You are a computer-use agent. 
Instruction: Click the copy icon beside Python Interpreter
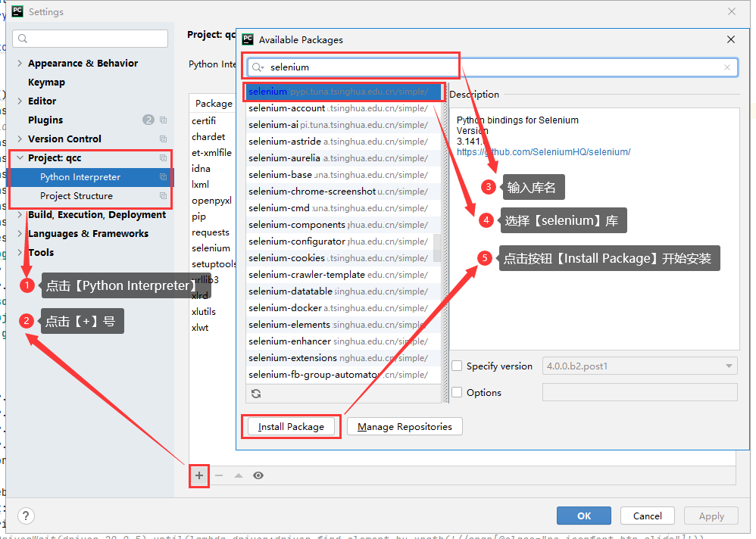[x=163, y=177]
